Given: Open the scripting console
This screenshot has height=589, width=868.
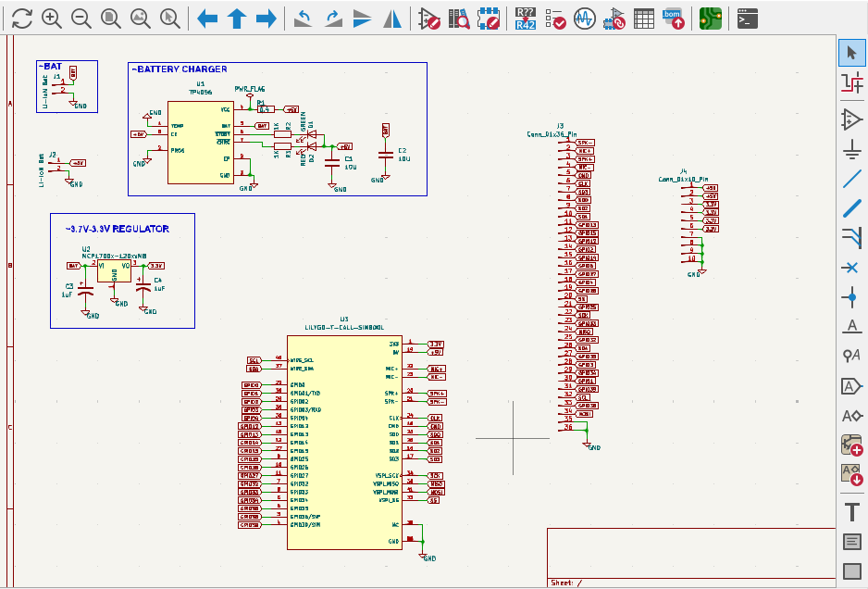Looking at the screenshot, I should [747, 18].
